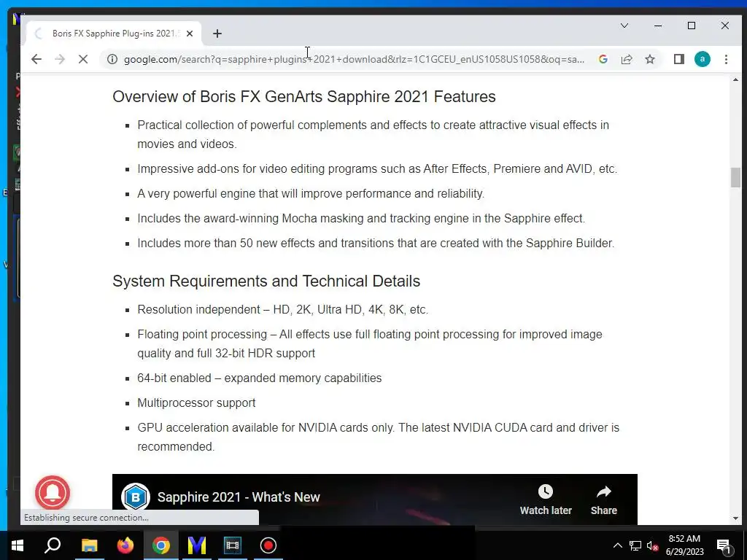Click the scrollbar down arrow

[735, 518]
